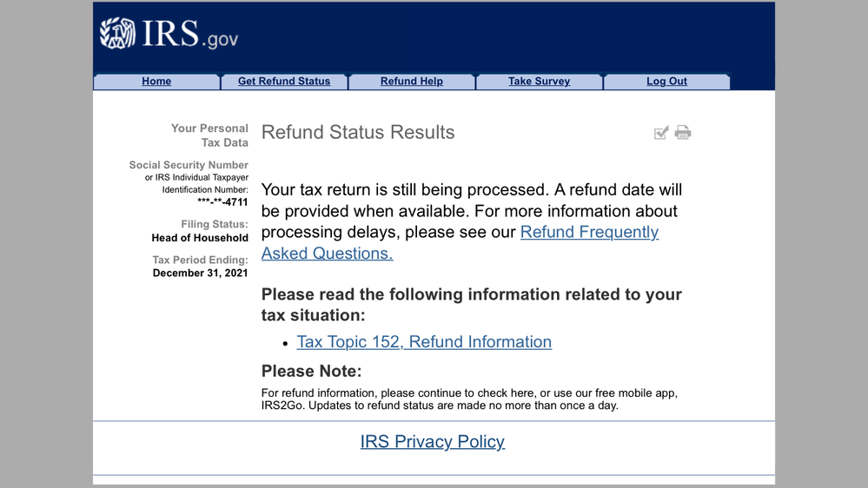
Task: Open the Refund Help tab
Action: click(x=412, y=82)
